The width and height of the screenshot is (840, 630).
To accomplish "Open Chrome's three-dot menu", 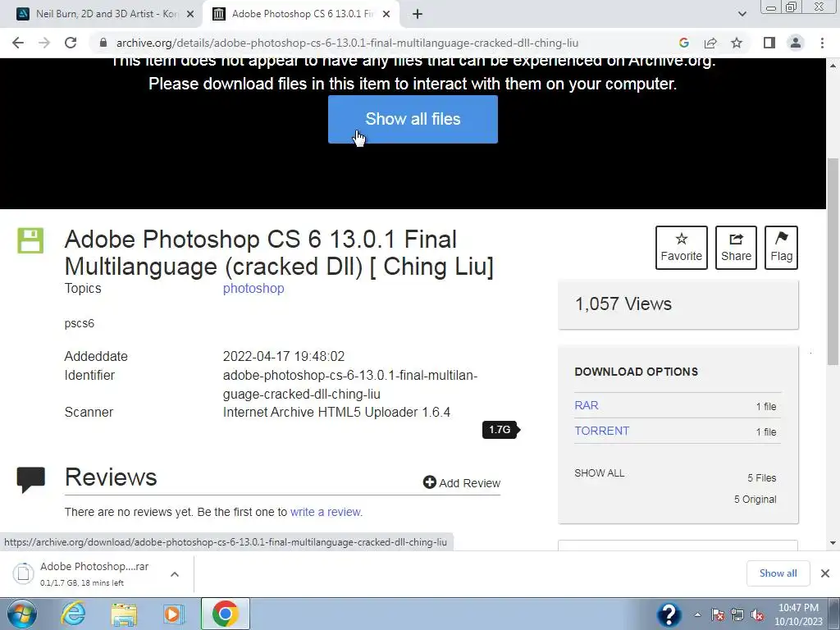I will click(822, 43).
